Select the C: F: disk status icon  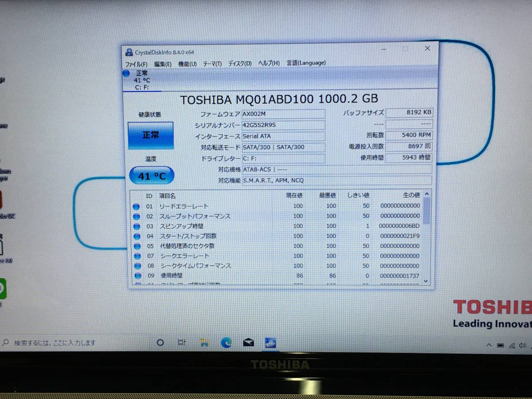click(126, 74)
